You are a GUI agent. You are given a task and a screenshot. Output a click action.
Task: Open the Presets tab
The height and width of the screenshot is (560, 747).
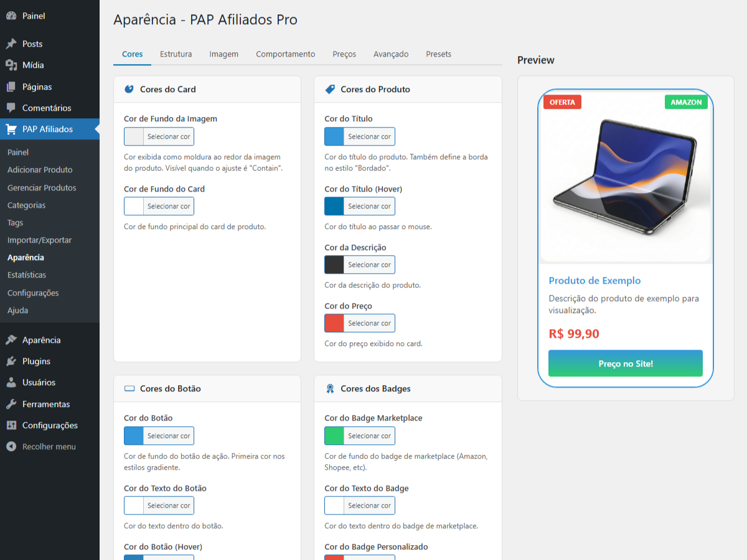click(x=438, y=54)
